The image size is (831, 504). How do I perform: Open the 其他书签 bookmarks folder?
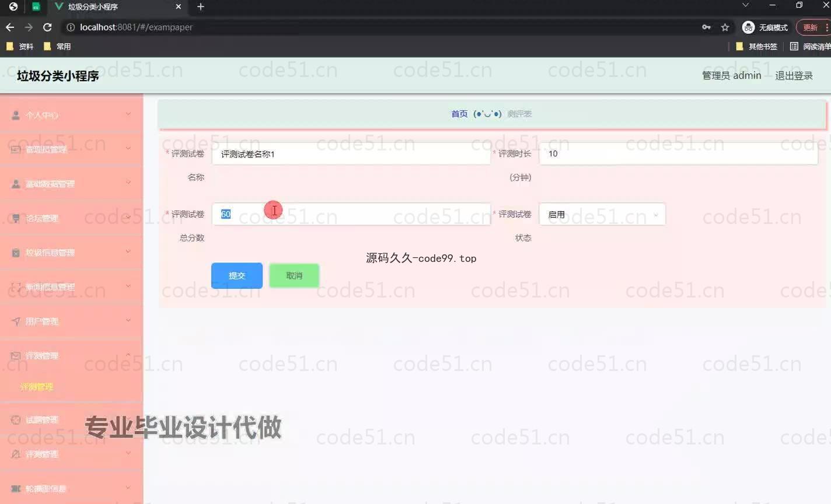click(x=757, y=47)
